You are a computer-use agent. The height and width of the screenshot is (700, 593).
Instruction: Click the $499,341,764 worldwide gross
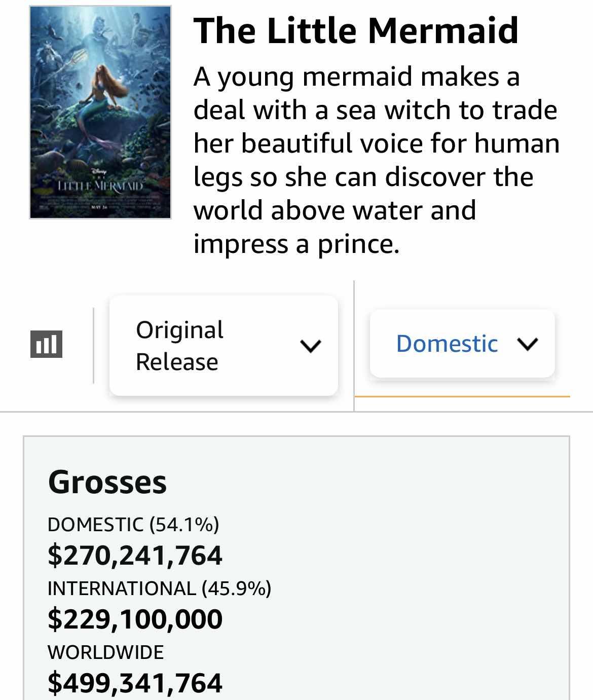[135, 682]
